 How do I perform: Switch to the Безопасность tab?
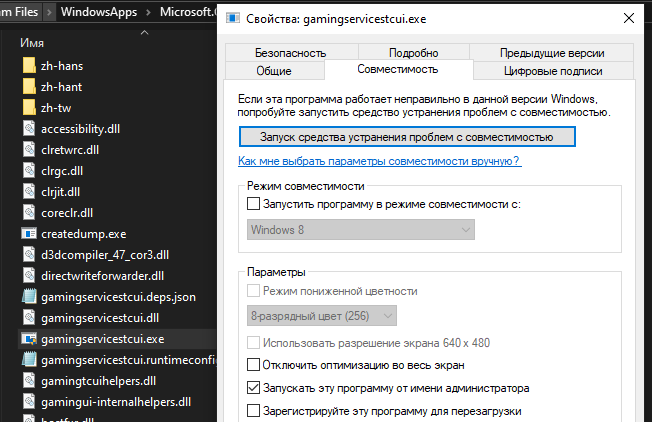(x=291, y=53)
